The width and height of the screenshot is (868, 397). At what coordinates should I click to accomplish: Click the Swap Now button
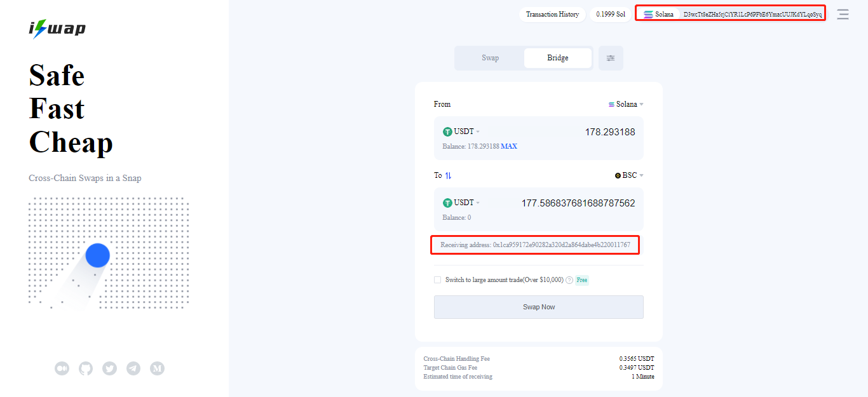pos(539,307)
